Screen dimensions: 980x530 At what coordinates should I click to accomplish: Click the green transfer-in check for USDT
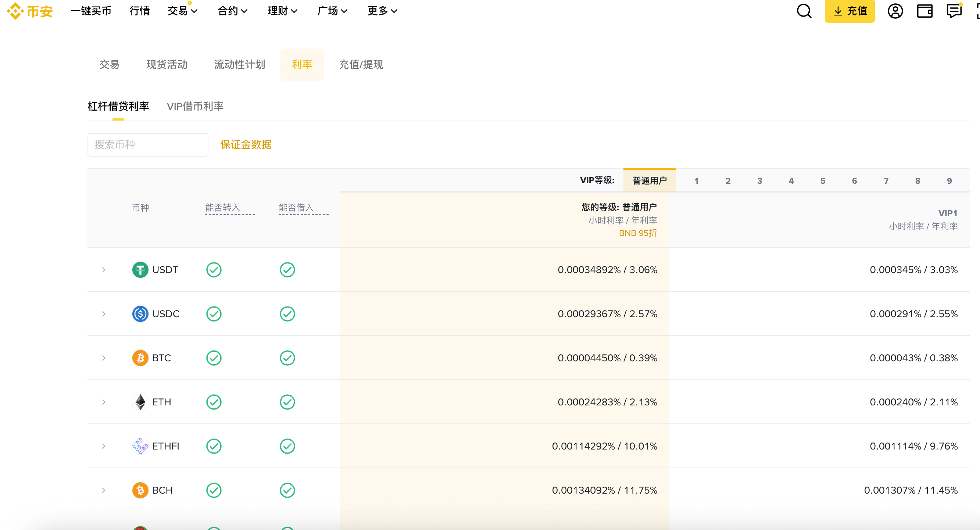(x=214, y=270)
